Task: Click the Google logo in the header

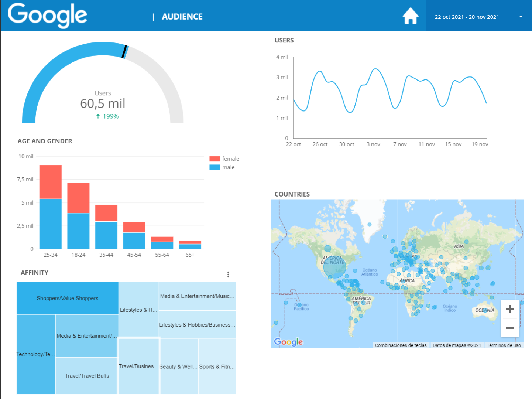Action: point(47,16)
